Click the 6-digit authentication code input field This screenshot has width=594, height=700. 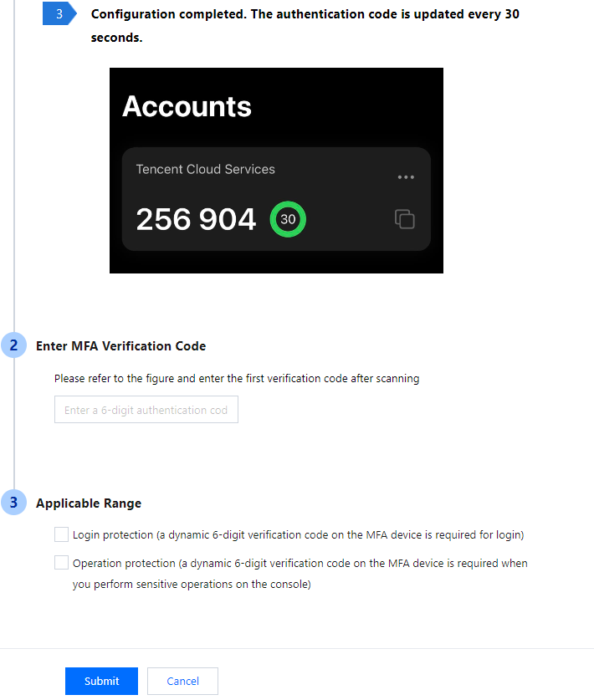point(146,409)
